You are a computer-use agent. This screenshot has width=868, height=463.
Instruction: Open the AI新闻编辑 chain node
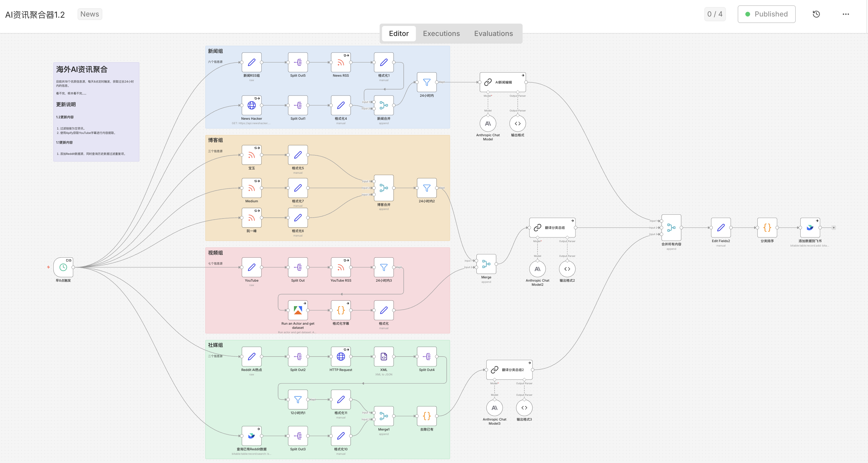point(503,82)
